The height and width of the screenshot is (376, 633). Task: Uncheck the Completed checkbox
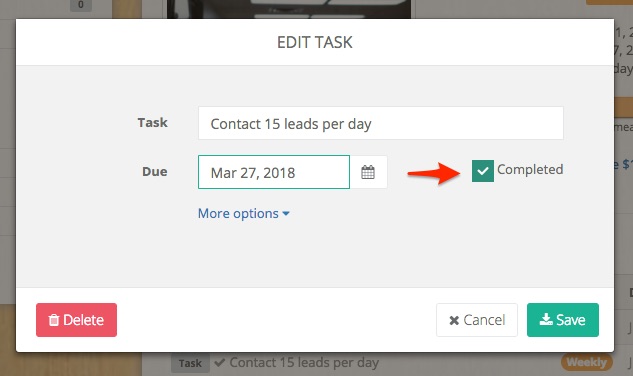pyautogui.click(x=483, y=171)
